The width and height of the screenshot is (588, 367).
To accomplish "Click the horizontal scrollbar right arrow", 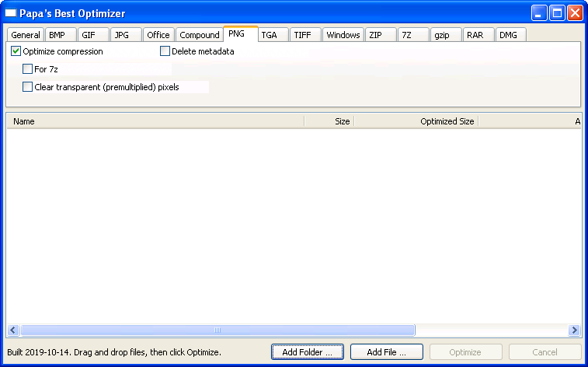I will point(575,330).
